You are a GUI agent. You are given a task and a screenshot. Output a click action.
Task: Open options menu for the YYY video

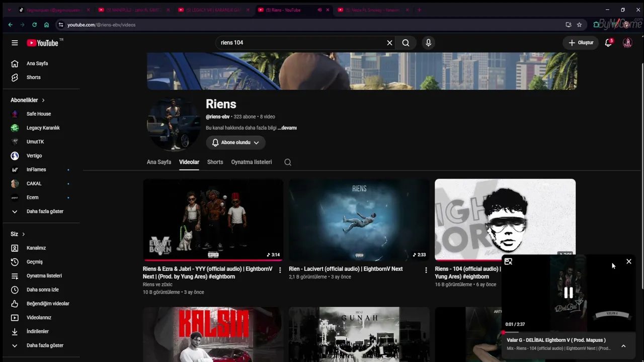click(280, 270)
